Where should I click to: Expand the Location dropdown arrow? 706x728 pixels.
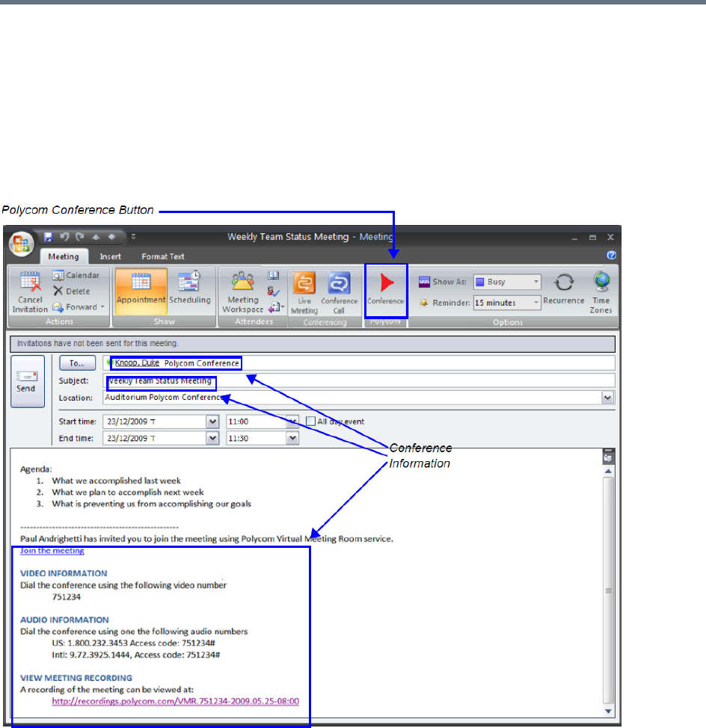(x=607, y=398)
